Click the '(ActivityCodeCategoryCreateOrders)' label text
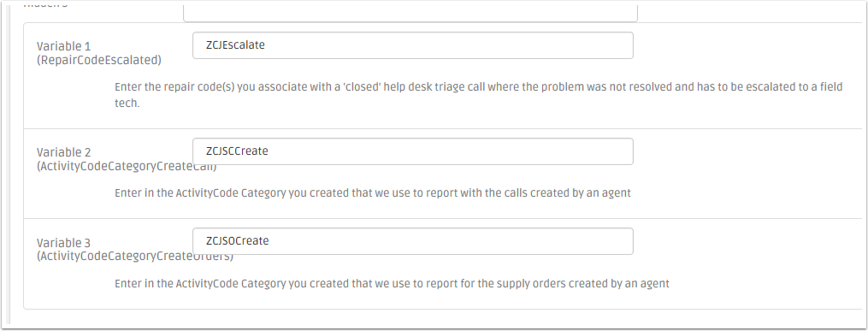Viewport: 868px width, 331px height. (135, 257)
